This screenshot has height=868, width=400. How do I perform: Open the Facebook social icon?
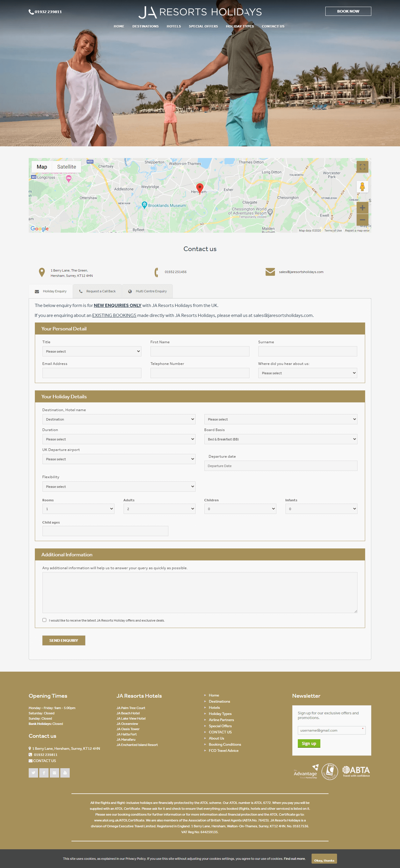point(44,773)
